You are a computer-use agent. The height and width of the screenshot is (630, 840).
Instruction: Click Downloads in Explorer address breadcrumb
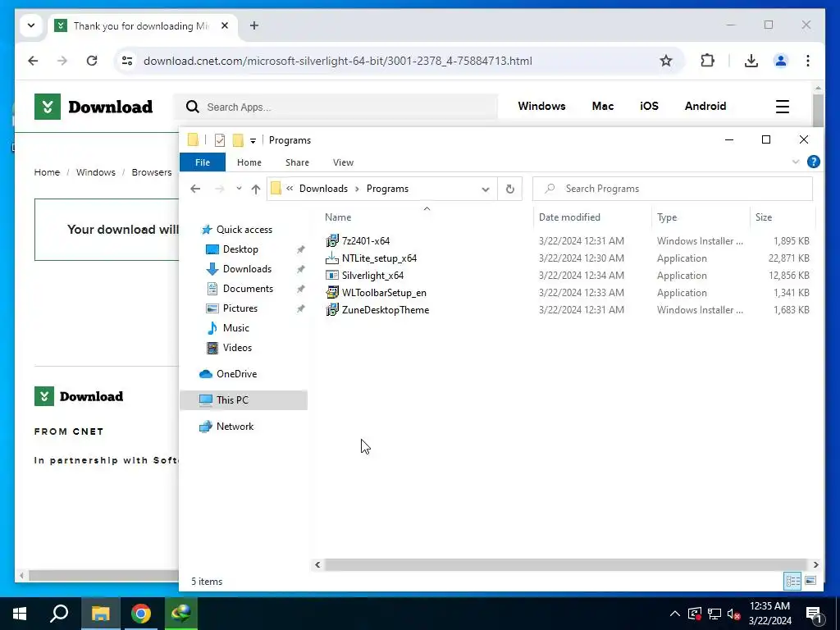click(x=323, y=189)
